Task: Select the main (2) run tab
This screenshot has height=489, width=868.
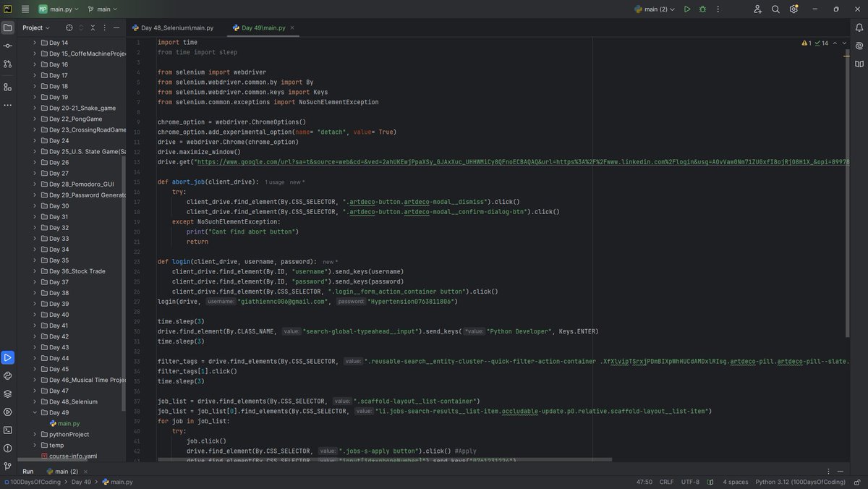Action: (x=61, y=471)
